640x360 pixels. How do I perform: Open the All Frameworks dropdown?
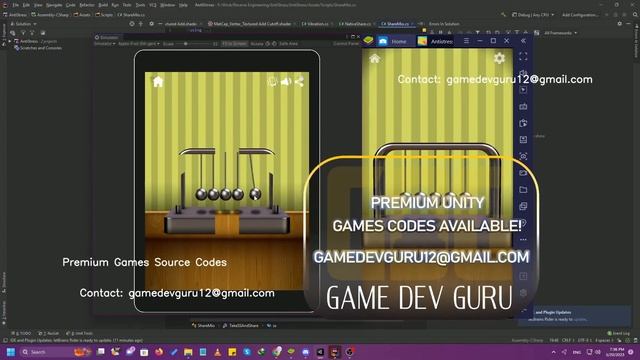(560, 33)
